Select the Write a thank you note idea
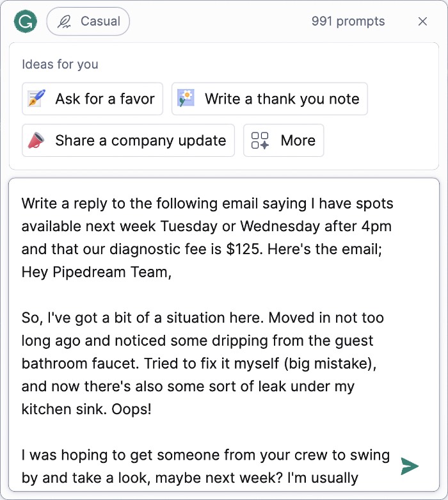The image size is (448, 500). (269, 99)
